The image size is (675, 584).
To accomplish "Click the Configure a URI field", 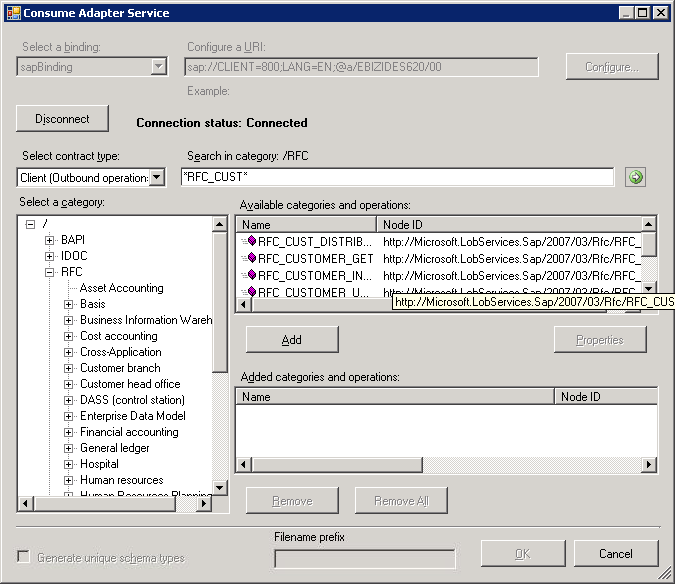I will tap(361, 67).
